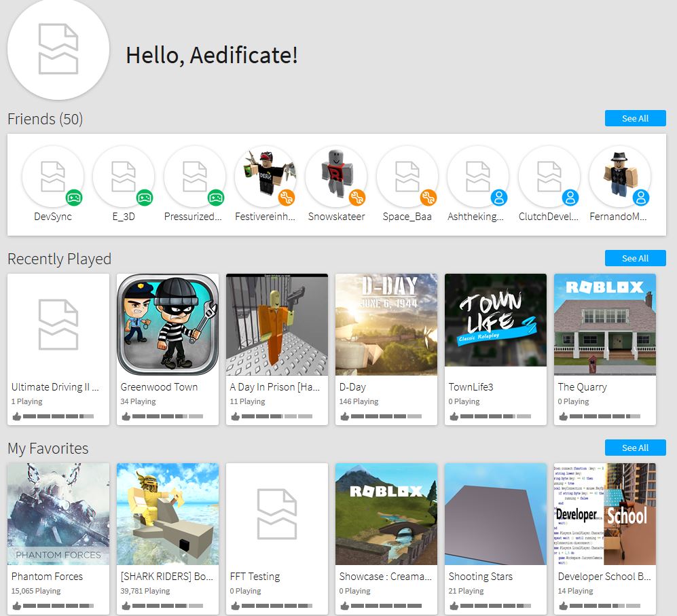Open Greenwood Town cop and robber thumbnail
The width and height of the screenshot is (677, 616).
pyautogui.click(x=168, y=325)
